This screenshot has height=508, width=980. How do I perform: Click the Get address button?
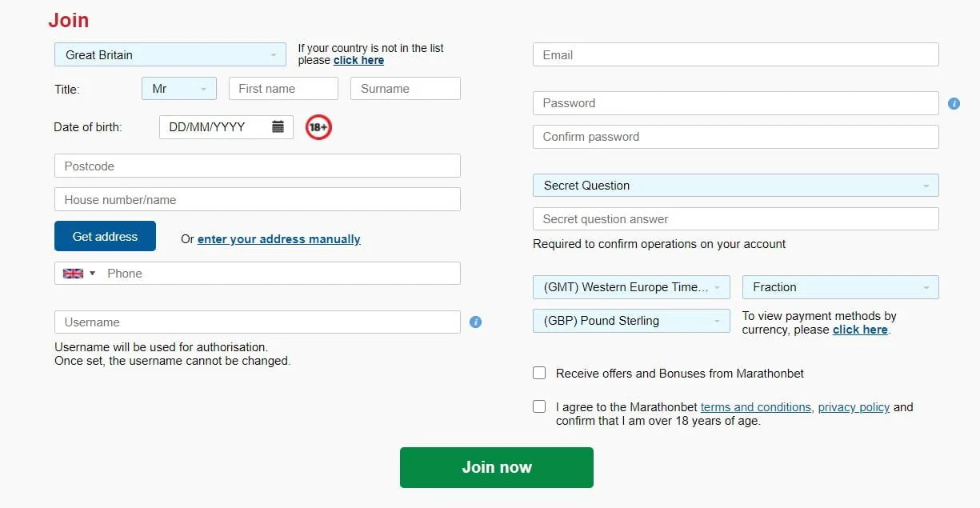(105, 236)
